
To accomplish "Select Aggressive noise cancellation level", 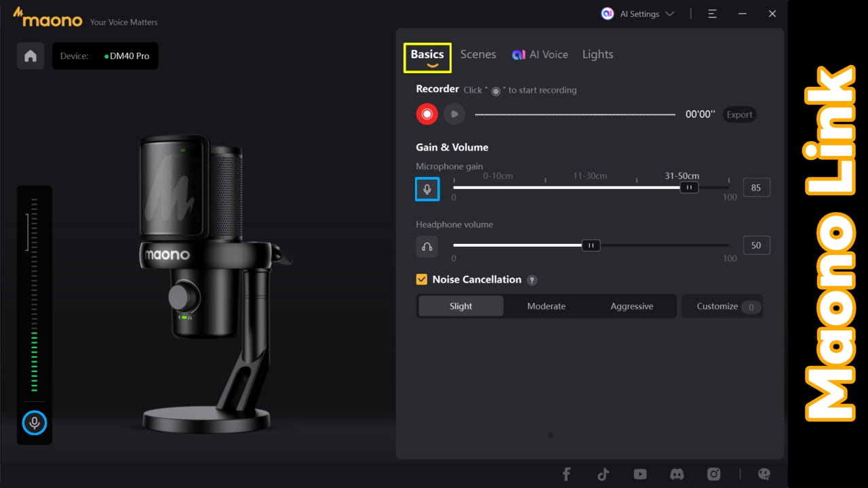I will coord(632,306).
